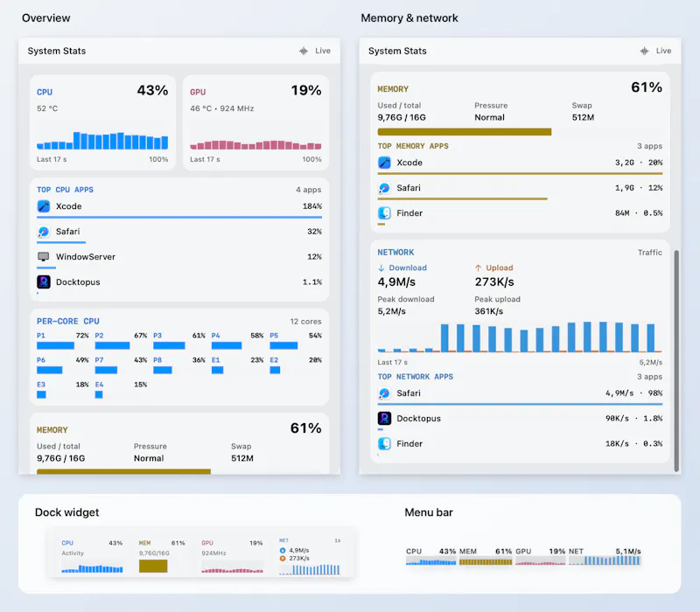Click the orange upload icon in Dock widget NET
Viewport: 700px width, 612px height.
pyautogui.click(x=283, y=559)
